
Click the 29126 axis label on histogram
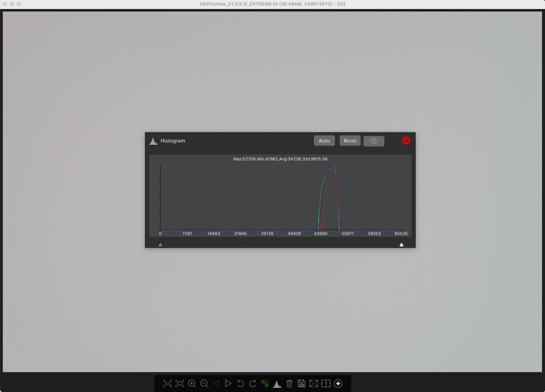coord(267,234)
